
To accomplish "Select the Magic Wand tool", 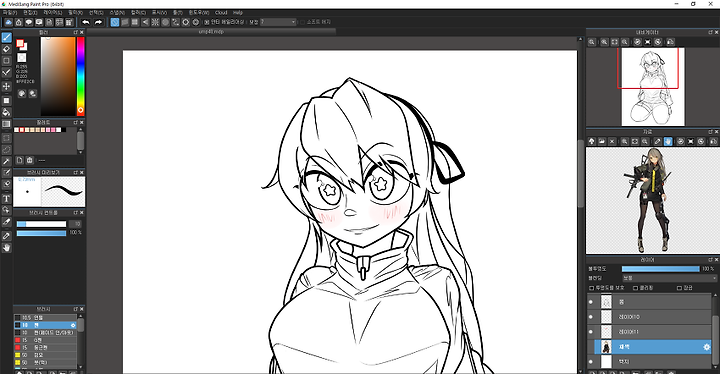I will pyautogui.click(x=6, y=161).
